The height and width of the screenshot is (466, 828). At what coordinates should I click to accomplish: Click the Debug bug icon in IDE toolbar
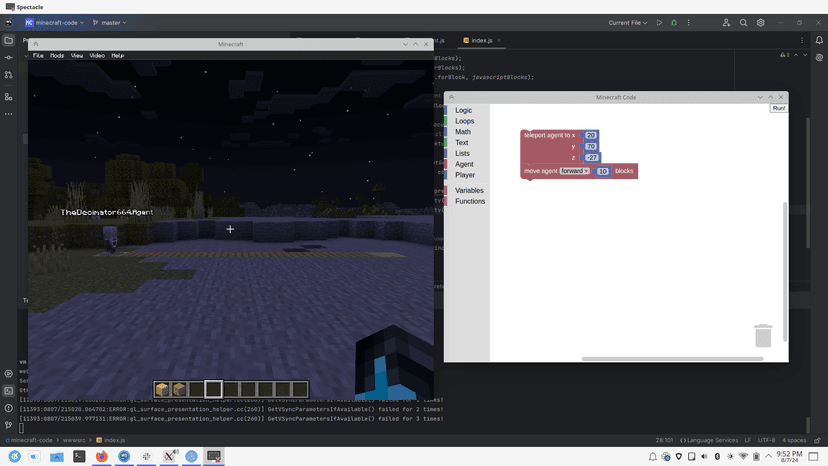click(x=674, y=23)
